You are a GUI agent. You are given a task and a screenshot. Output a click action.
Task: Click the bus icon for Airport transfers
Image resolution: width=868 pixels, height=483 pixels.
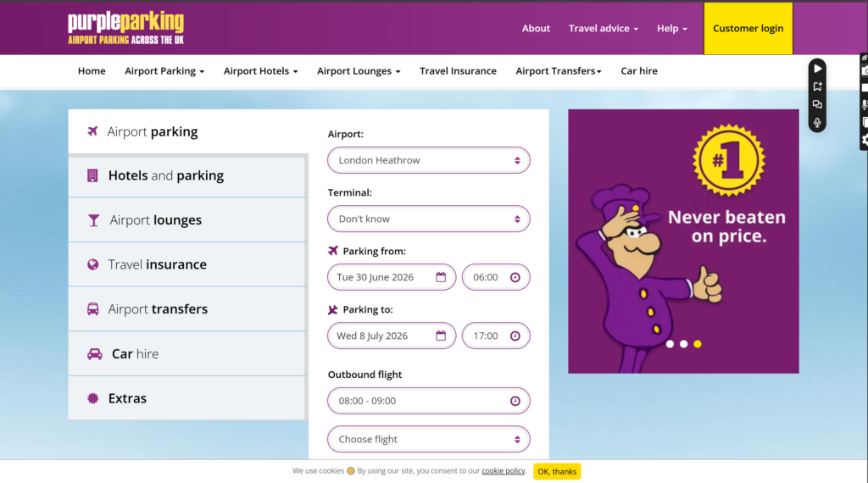pos(93,308)
